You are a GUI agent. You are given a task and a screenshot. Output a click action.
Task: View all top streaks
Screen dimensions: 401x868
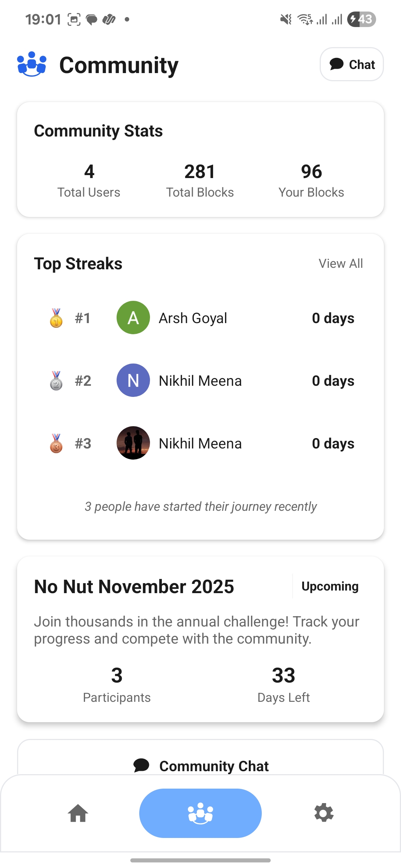pyautogui.click(x=340, y=263)
